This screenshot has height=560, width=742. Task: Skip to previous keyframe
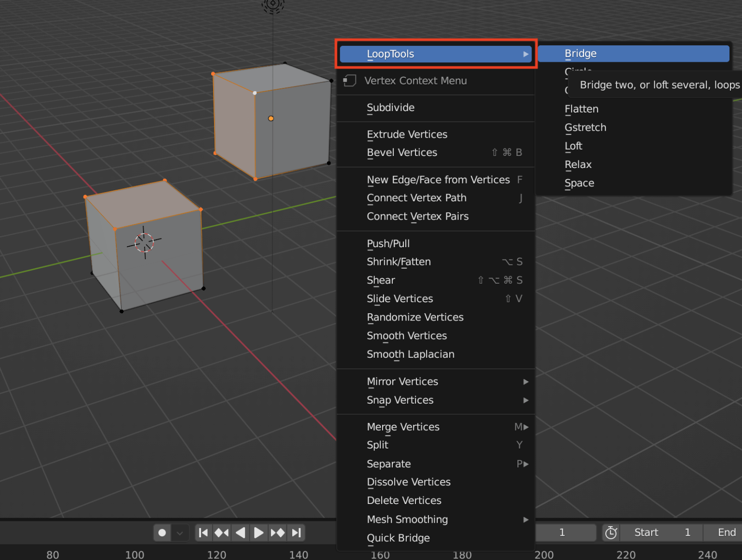tap(222, 532)
